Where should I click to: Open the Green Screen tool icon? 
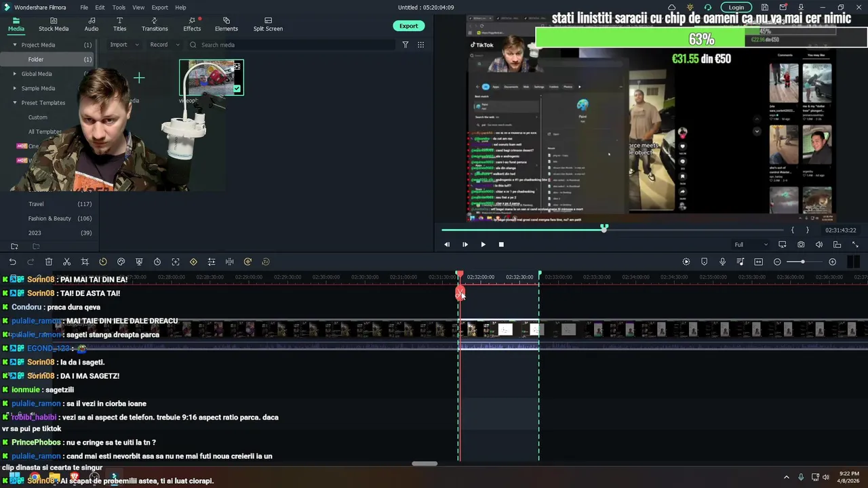point(139,262)
